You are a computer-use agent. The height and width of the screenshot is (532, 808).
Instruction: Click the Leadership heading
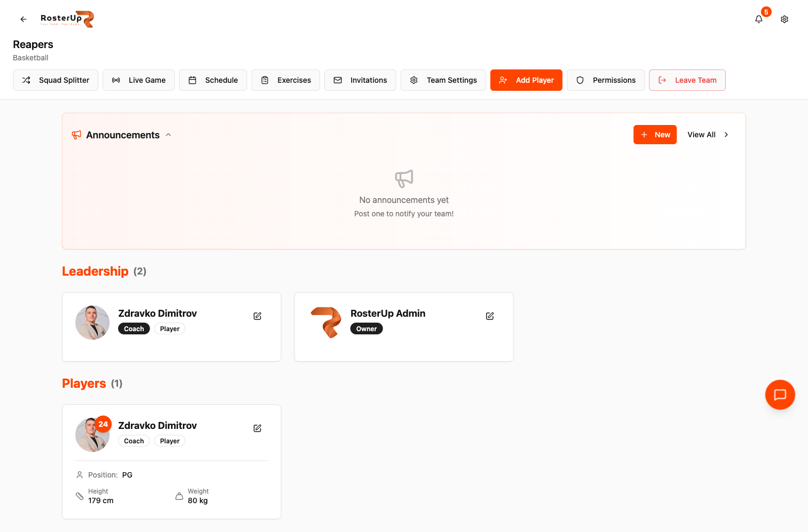tap(95, 271)
